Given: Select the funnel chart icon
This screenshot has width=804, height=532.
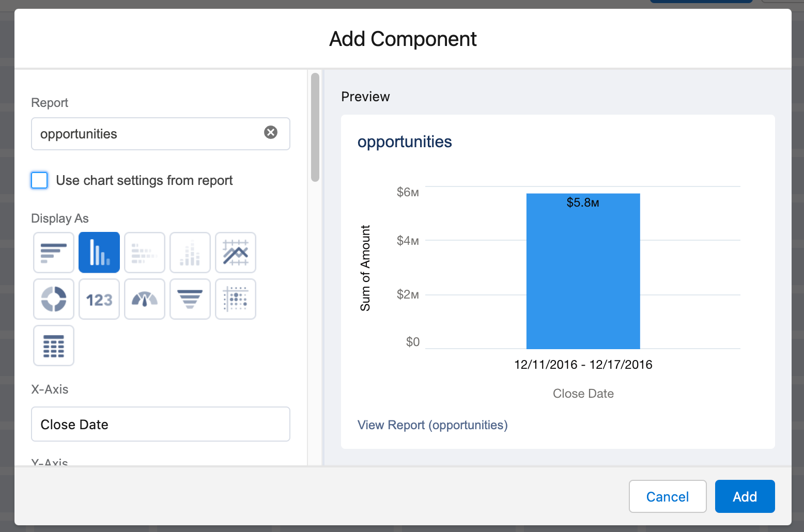Looking at the screenshot, I should (190, 299).
